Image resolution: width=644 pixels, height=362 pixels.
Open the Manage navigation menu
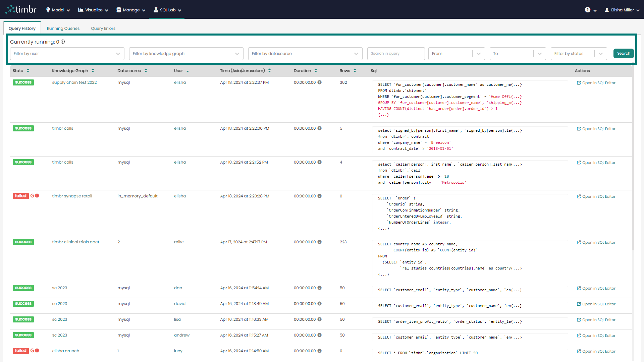(x=130, y=10)
